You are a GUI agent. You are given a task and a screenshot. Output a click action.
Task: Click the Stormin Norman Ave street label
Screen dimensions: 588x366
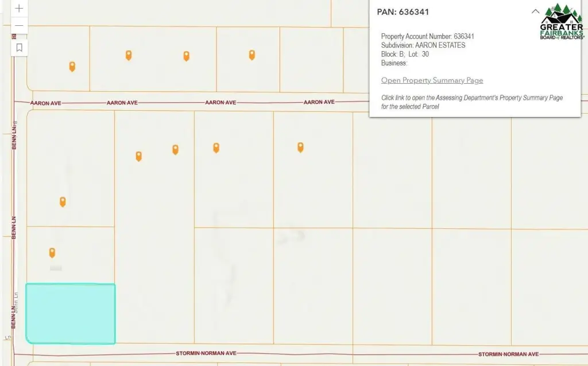pyautogui.click(x=204, y=353)
